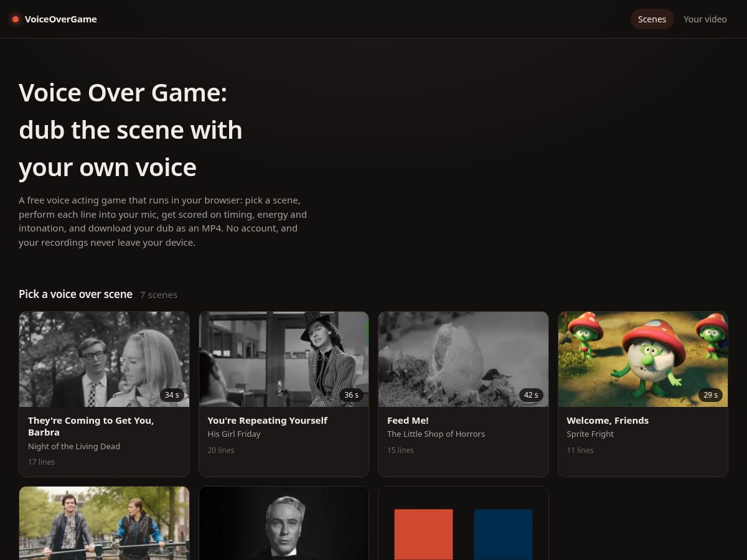The height and width of the screenshot is (560, 747).
Task: Click the His Girl Friday subtitle
Action: pyautogui.click(x=234, y=434)
